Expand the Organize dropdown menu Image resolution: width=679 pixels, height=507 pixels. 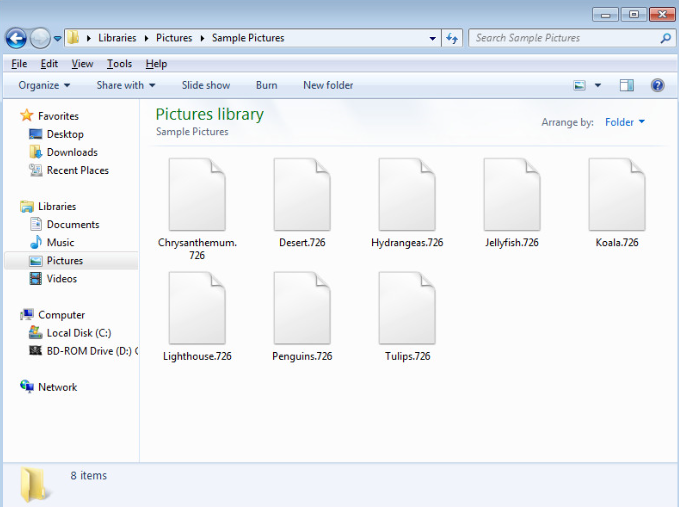click(44, 86)
